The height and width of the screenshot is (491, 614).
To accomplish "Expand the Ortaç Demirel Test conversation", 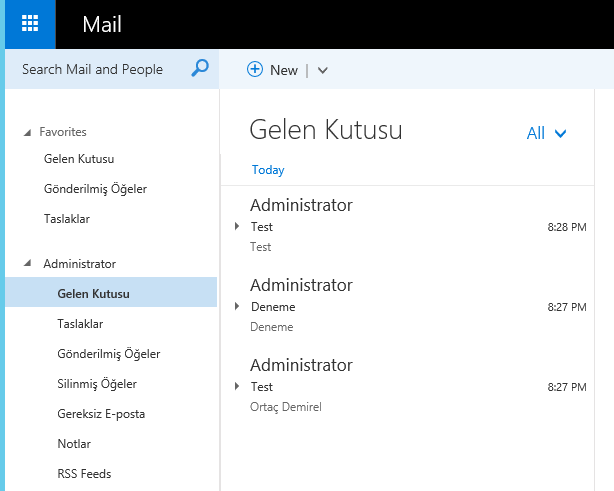I will click(237, 387).
